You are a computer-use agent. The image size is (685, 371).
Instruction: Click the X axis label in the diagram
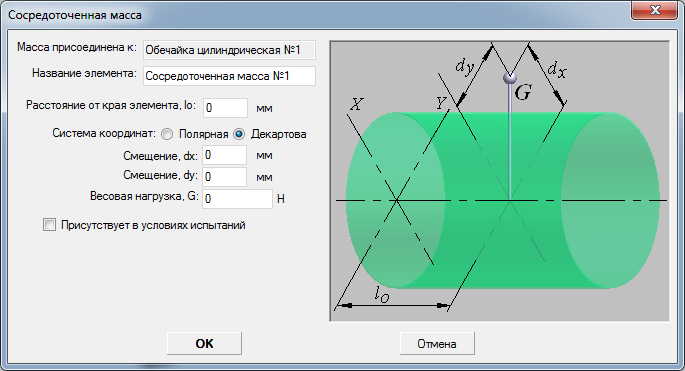pos(356,104)
